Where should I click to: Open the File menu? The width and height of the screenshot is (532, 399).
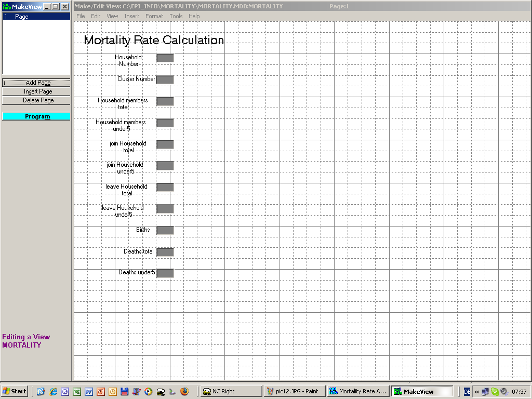[81, 16]
